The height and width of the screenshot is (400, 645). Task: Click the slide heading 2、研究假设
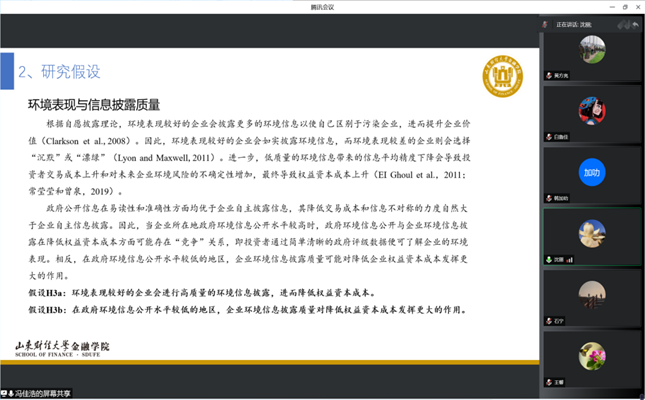coord(60,72)
